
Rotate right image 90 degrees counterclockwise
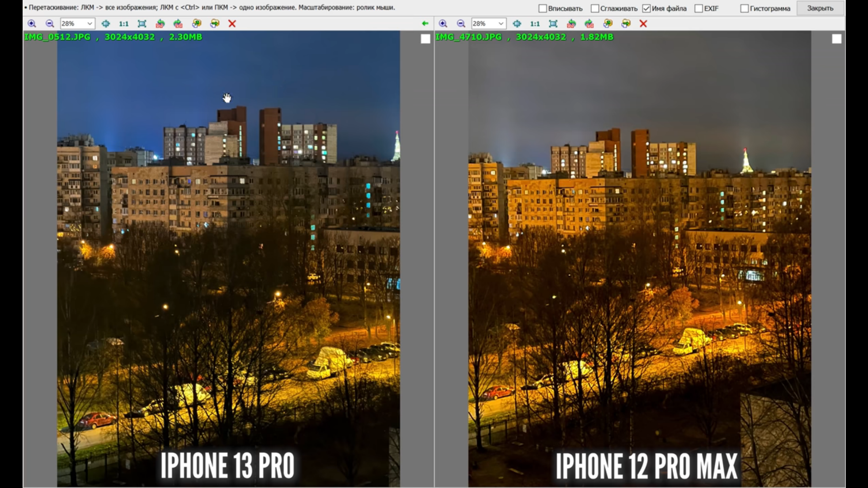click(571, 23)
